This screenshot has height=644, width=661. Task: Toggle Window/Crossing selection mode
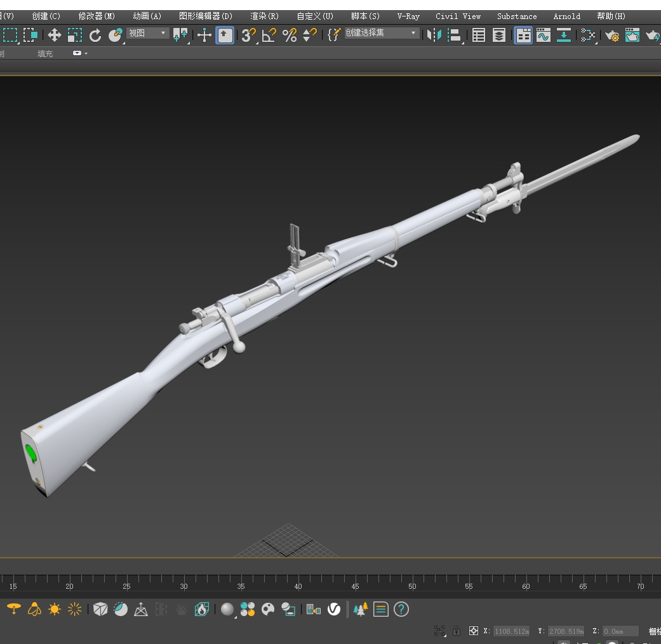[30, 35]
